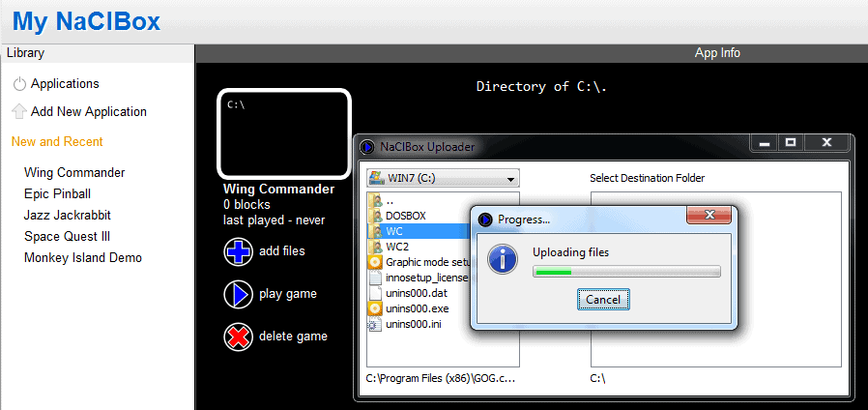Click the DOSBOX folder icon
868x410 pixels.
coord(375,216)
